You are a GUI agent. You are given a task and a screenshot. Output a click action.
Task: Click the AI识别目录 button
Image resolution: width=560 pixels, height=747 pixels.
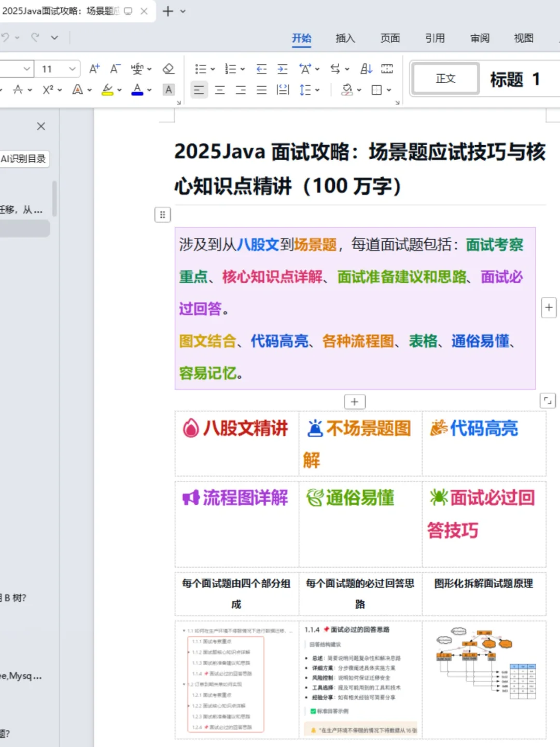24,159
